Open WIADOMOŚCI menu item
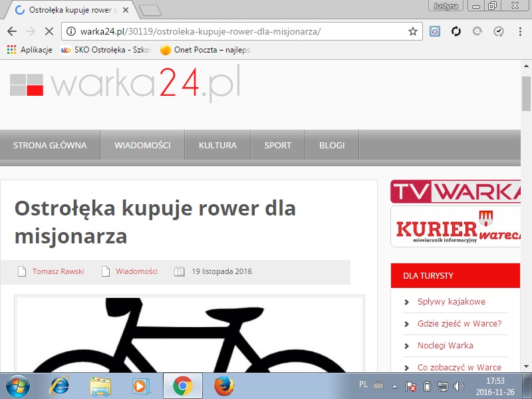This screenshot has width=532, height=399. (x=142, y=145)
